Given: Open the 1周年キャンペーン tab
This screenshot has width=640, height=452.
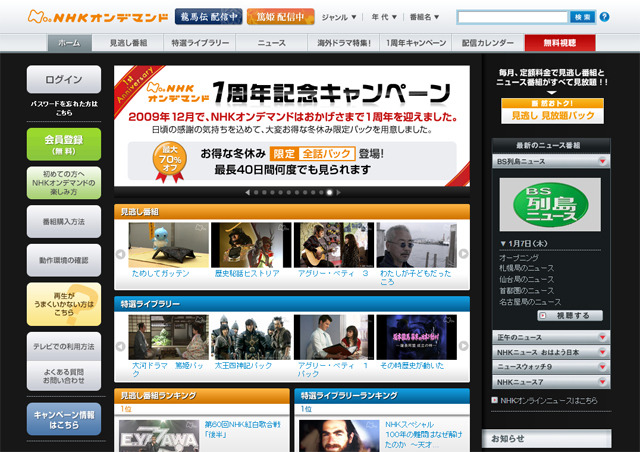Looking at the screenshot, I should tap(416, 43).
